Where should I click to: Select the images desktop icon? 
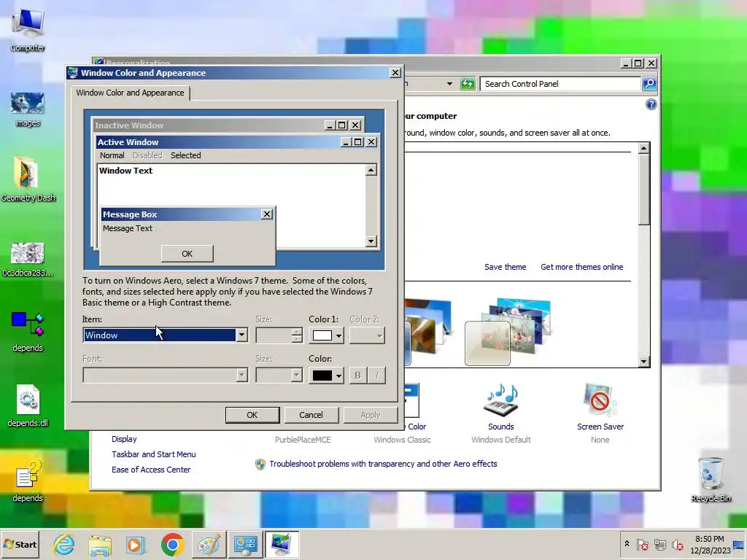click(x=28, y=109)
